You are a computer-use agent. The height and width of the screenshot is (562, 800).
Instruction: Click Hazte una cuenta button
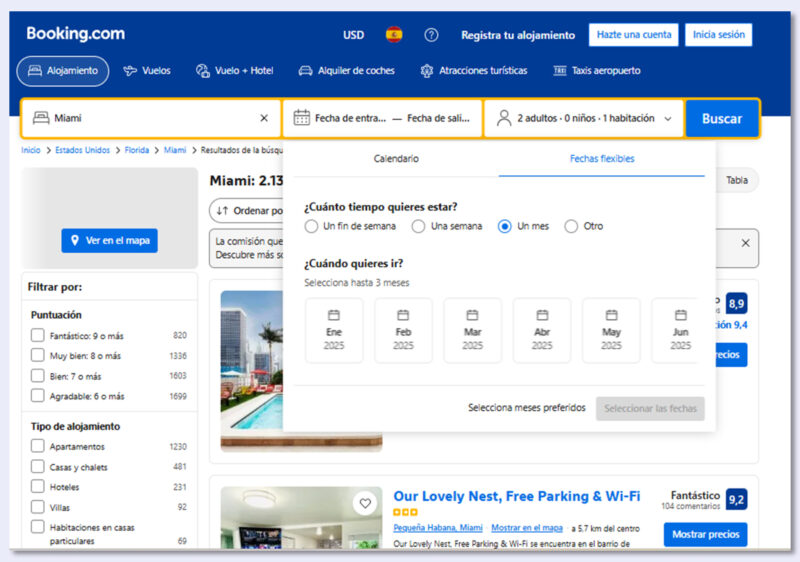pyautogui.click(x=634, y=35)
